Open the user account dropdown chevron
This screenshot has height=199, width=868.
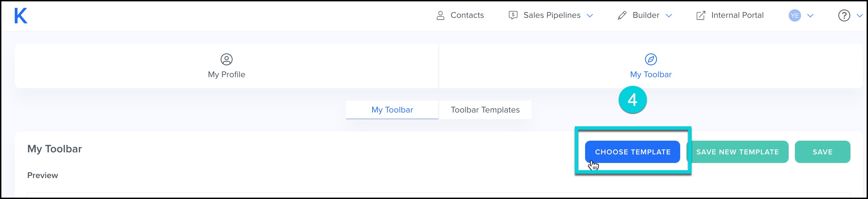810,15
